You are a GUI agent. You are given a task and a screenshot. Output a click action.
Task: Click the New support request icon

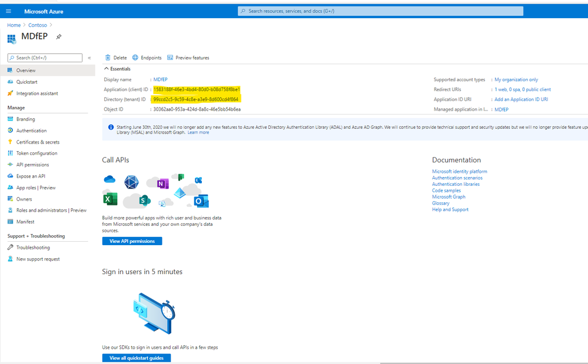(x=10, y=259)
